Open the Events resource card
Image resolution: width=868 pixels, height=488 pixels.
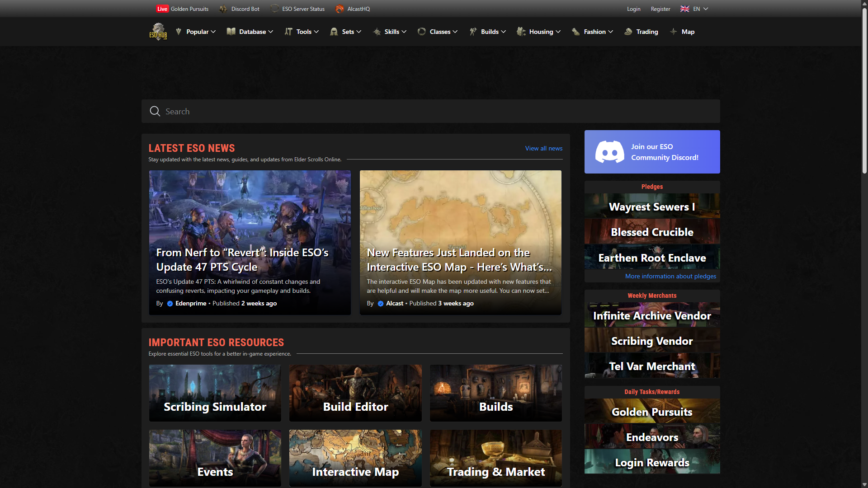pyautogui.click(x=215, y=458)
